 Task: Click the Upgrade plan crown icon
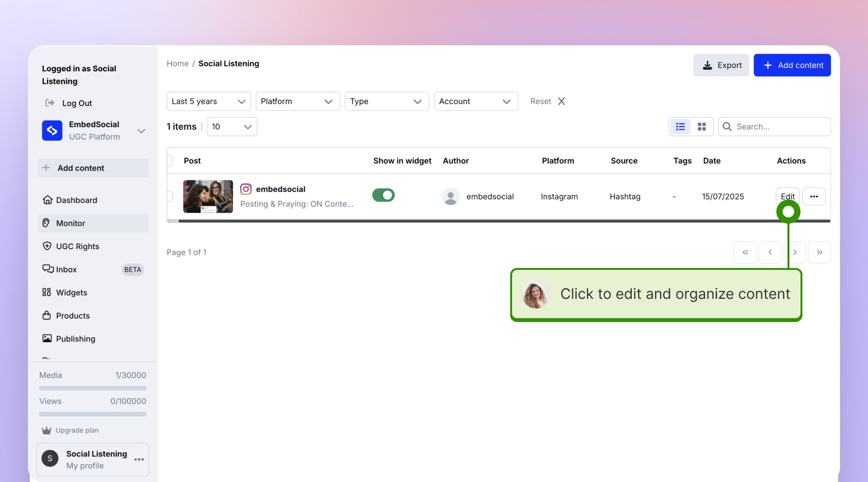point(47,430)
